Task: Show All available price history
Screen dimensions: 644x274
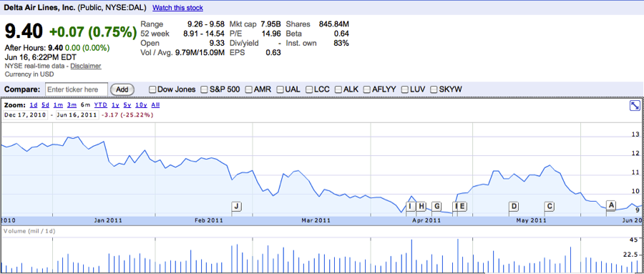Action: (156, 104)
